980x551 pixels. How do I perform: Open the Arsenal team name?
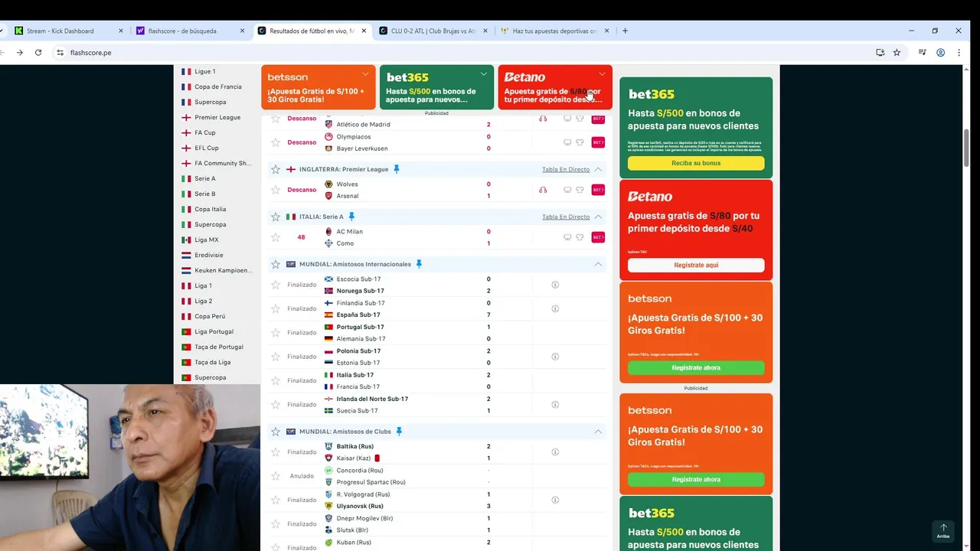[x=347, y=196]
